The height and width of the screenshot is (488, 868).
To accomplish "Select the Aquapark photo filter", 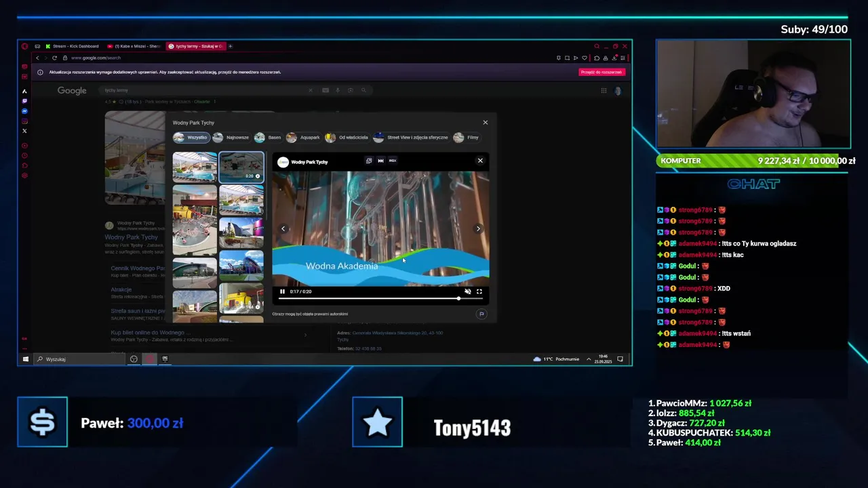I will point(303,138).
